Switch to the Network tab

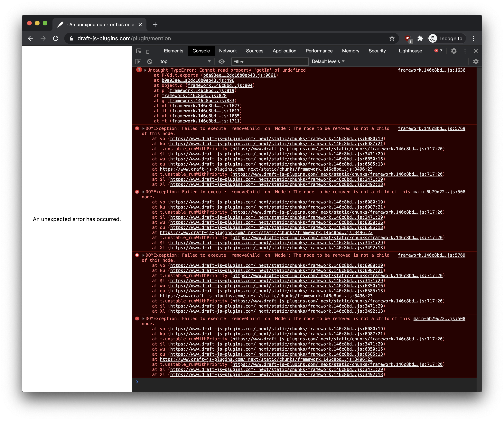pyautogui.click(x=228, y=51)
